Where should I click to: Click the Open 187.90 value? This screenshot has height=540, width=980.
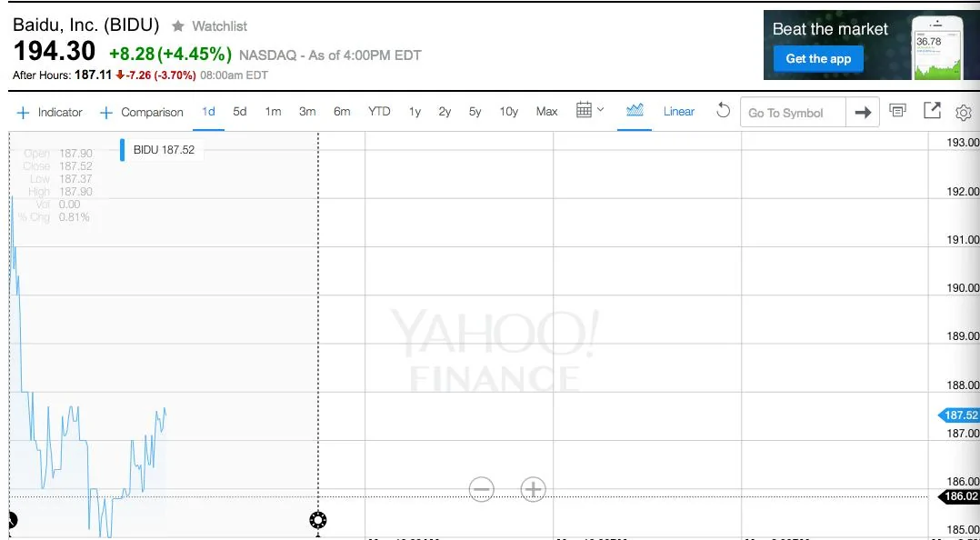(75, 153)
